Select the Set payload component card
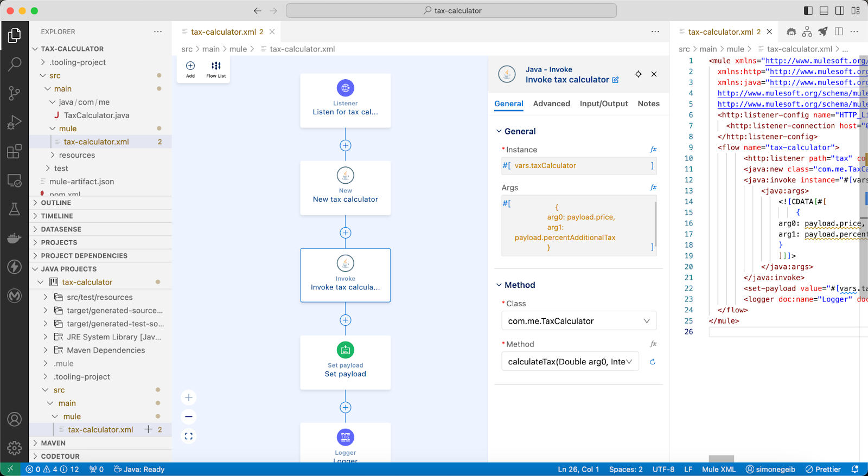Viewport: 868px width, 476px height. coord(346,363)
